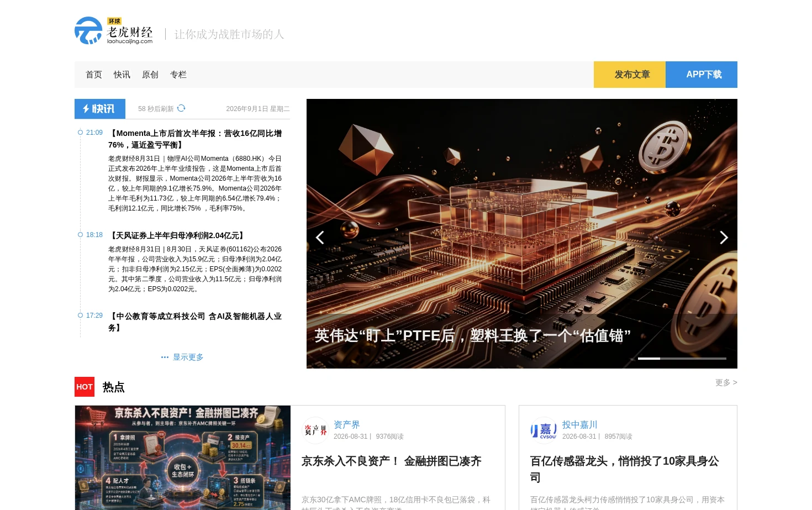Click the 8957阅读 read count
812x510 pixels.
(619, 437)
